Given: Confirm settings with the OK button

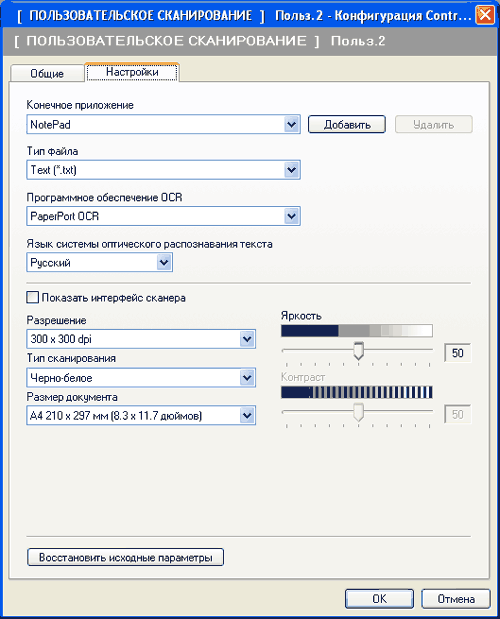Looking at the screenshot, I should pos(379,599).
